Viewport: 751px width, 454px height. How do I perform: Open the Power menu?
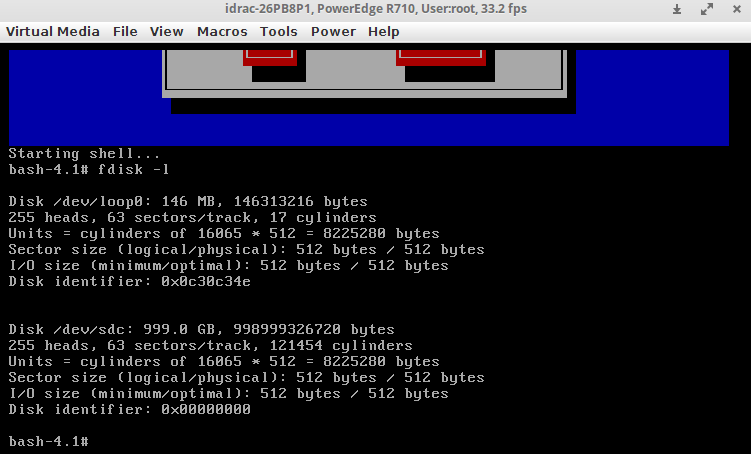pos(333,31)
